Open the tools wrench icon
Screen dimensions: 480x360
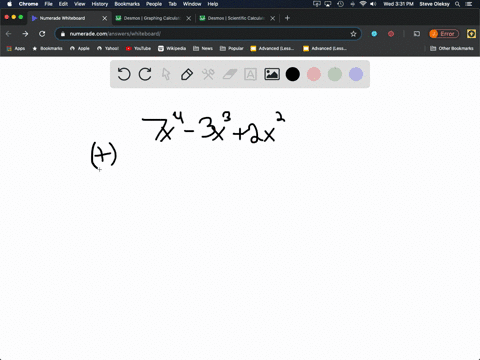208,74
